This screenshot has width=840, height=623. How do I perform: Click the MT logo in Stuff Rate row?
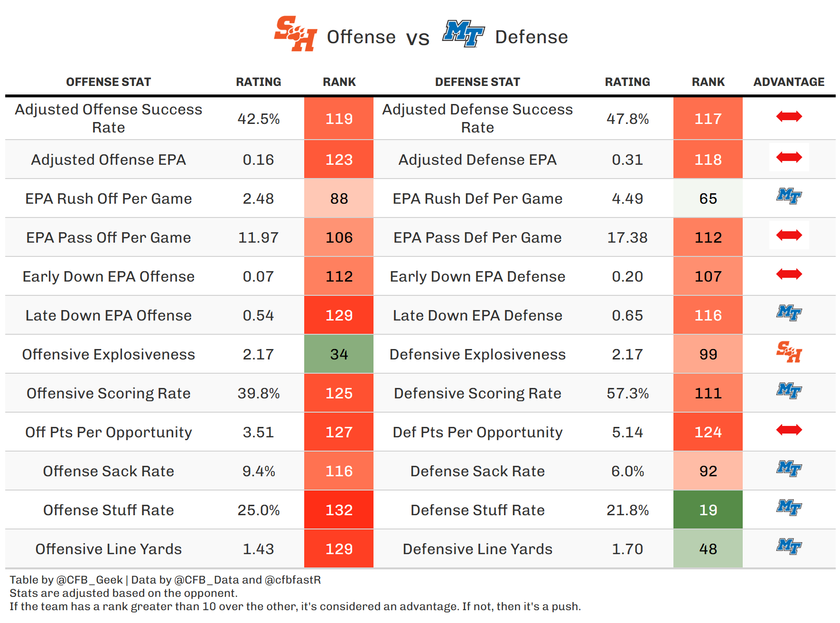point(789,507)
